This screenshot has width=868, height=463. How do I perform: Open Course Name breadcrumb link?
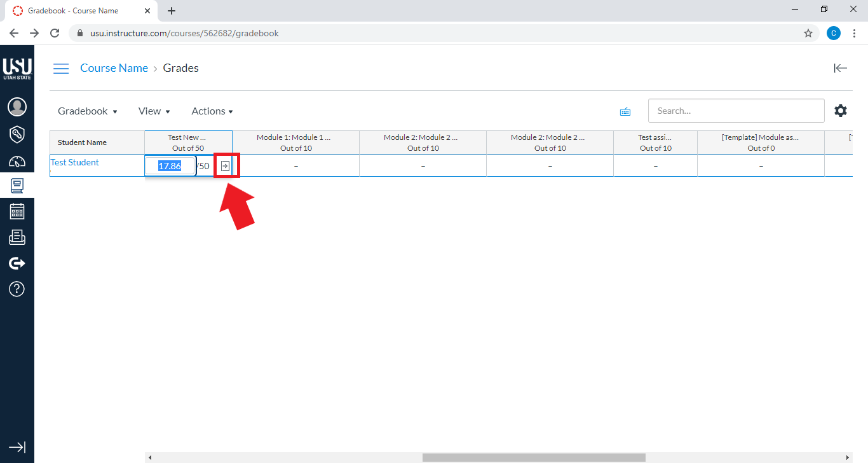(x=114, y=67)
